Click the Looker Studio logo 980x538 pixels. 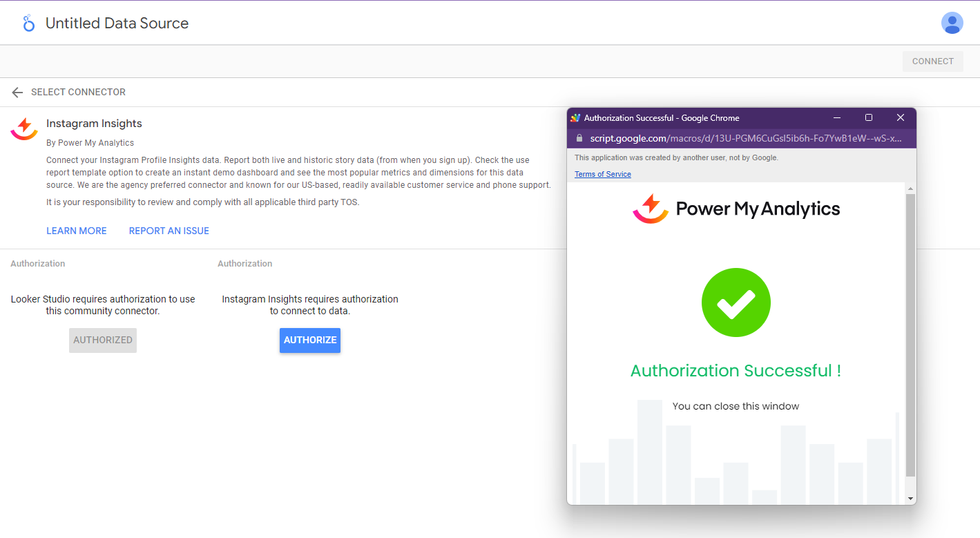pyautogui.click(x=28, y=23)
